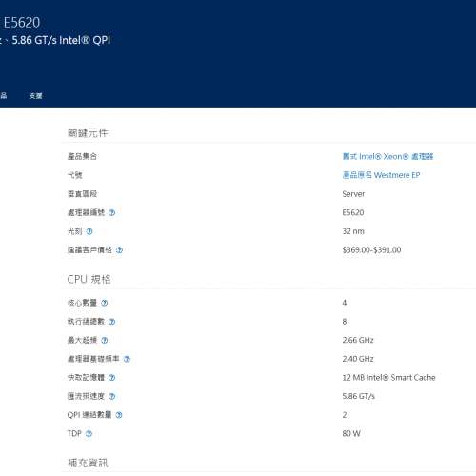
Task: Click the 關鍵元件 section heading
Action: (x=88, y=133)
